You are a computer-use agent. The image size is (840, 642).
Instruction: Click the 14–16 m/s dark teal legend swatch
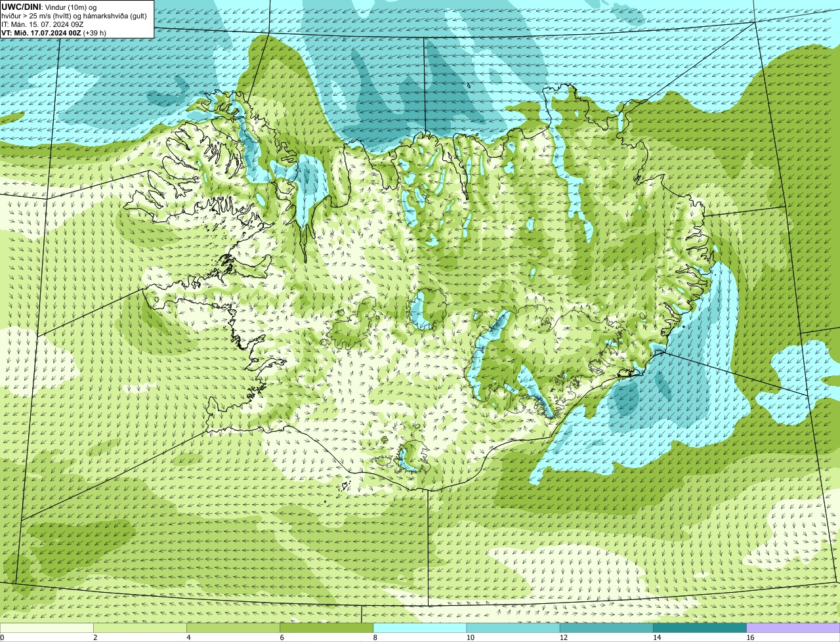(700, 628)
